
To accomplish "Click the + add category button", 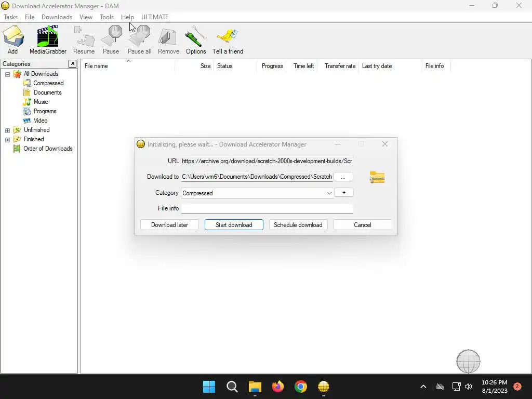I will 344,192.
